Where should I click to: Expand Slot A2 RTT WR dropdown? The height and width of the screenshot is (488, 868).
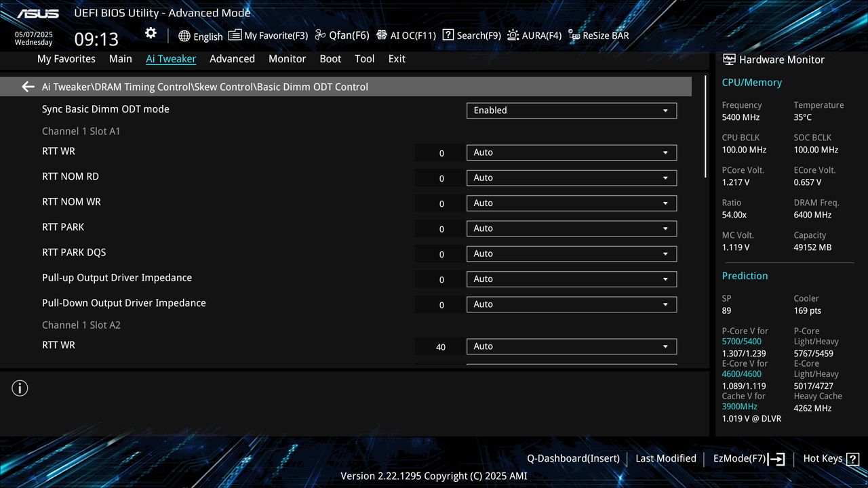coord(572,346)
